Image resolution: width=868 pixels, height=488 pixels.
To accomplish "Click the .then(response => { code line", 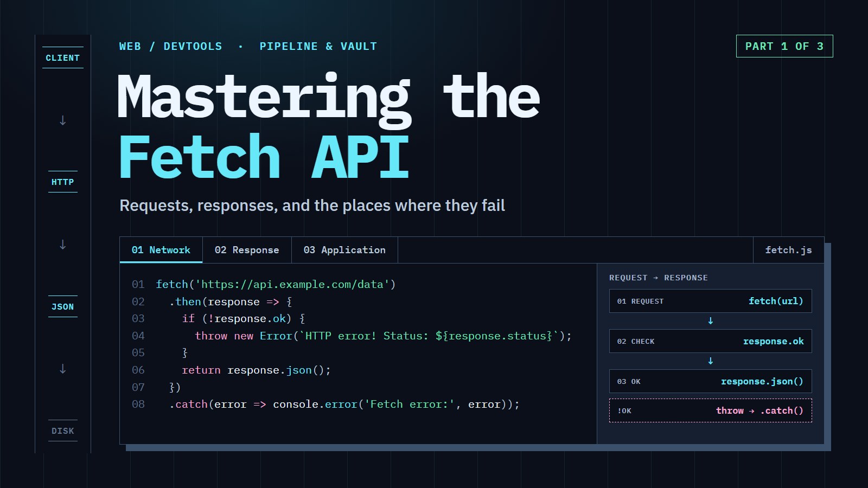I will coord(231,301).
